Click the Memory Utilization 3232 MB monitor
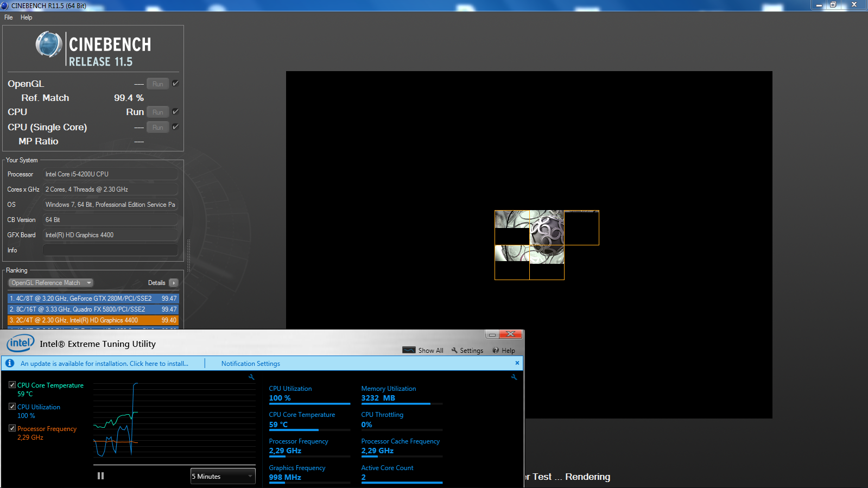 point(402,394)
